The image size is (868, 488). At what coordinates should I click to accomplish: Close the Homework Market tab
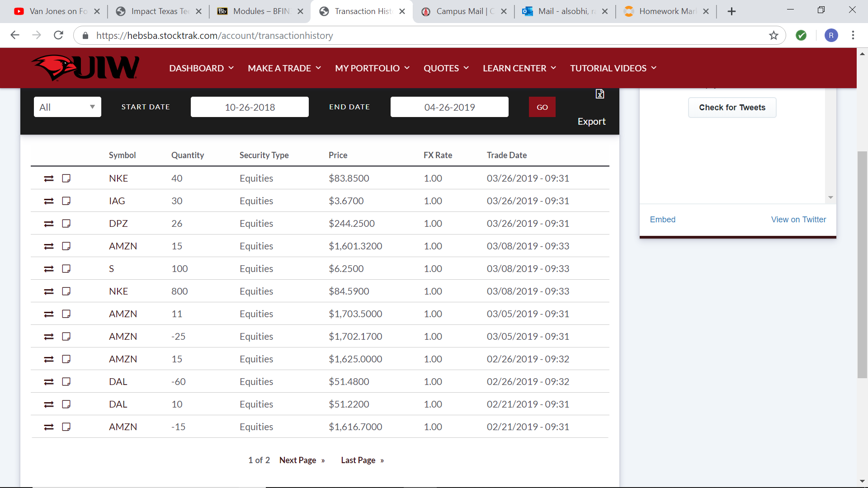(x=706, y=11)
